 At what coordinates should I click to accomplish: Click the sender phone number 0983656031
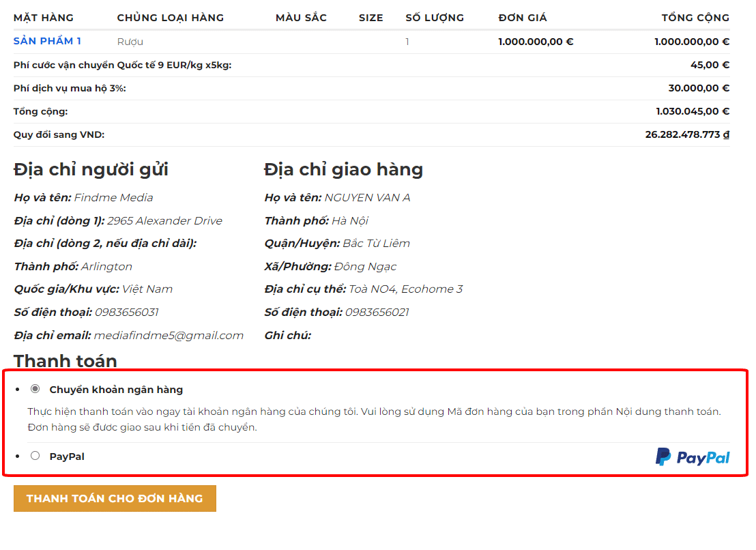[x=126, y=312]
